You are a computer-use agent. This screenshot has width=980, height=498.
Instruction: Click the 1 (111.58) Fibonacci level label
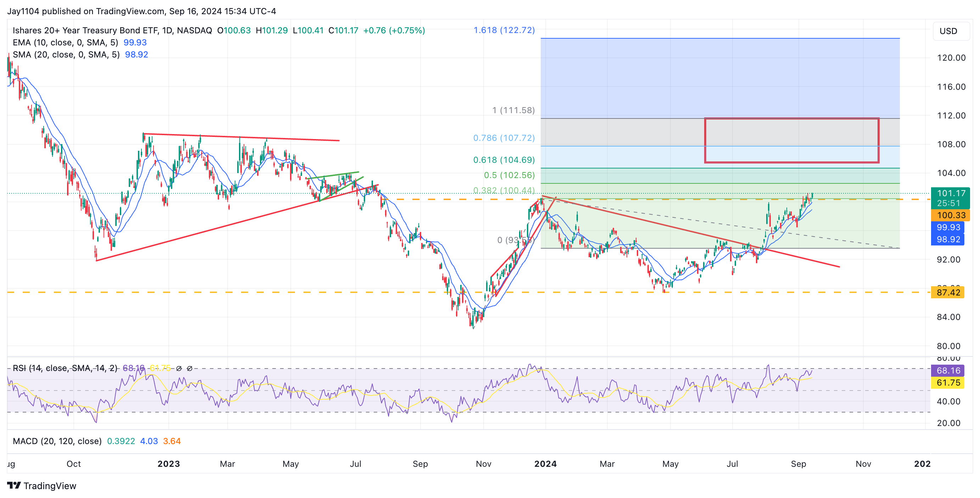[514, 110]
